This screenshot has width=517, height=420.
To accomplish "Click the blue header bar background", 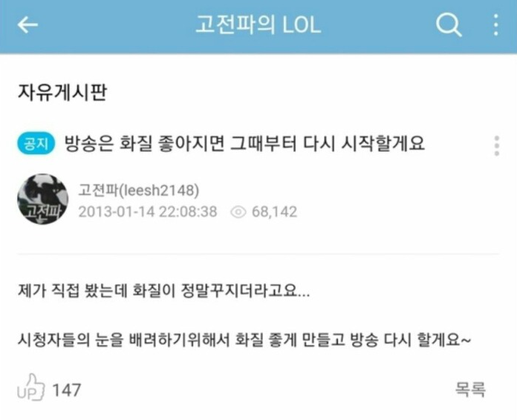I will [379, 27].
